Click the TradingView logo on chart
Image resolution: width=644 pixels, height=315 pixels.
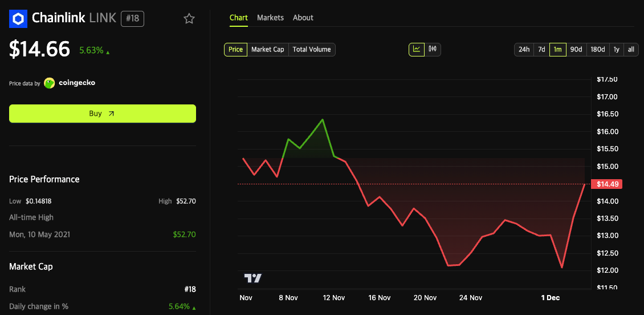[x=252, y=278]
